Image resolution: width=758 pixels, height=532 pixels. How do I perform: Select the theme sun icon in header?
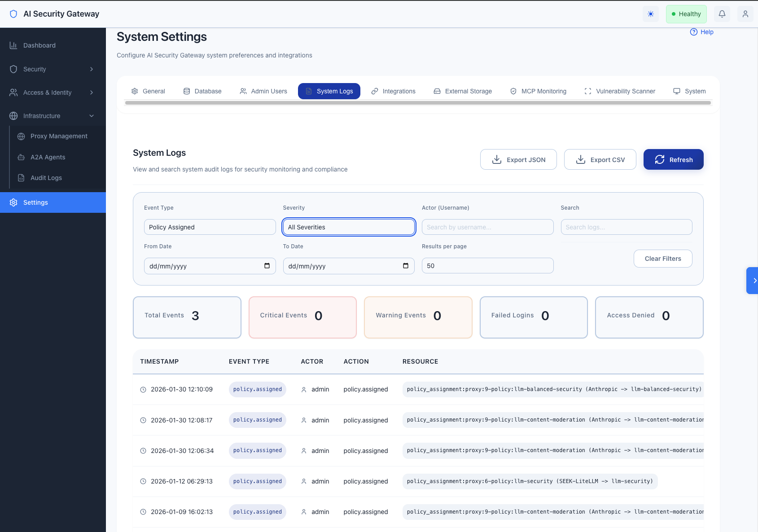tap(651, 14)
